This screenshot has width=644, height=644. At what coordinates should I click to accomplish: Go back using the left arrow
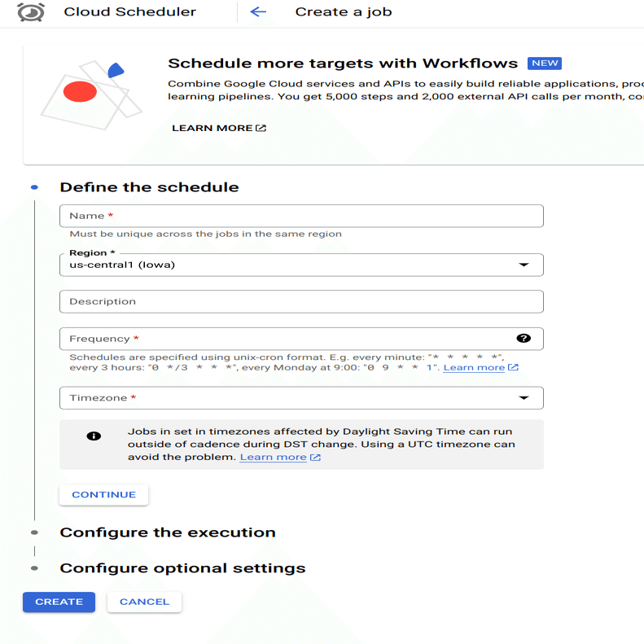tap(258, 12)
